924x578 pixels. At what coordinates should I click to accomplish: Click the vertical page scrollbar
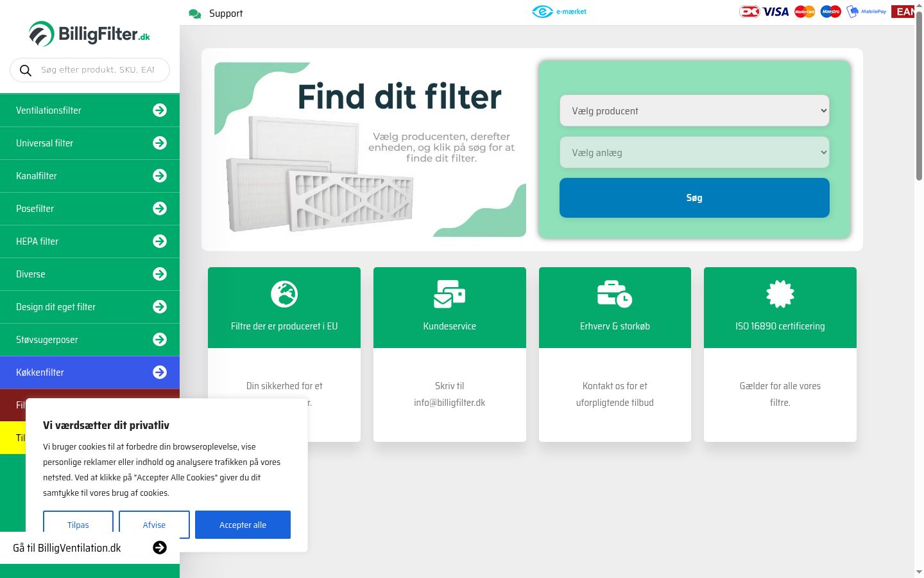[x=919, y=96]
